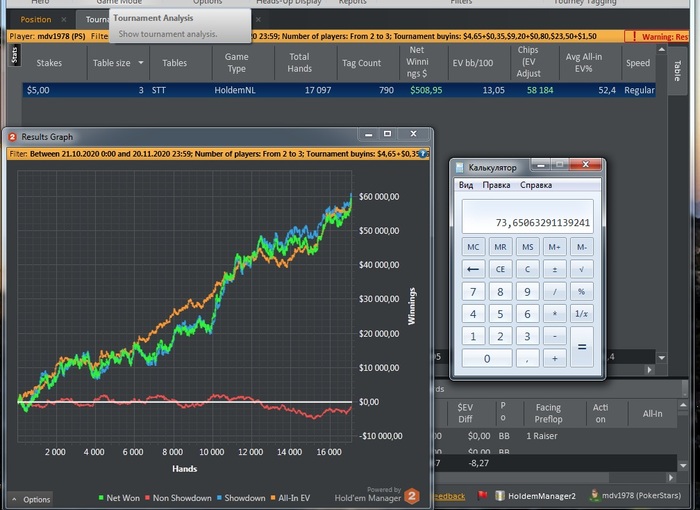700x510 pixels.
Task: Click the calculator percent button
Action: (x=582, y=292)
